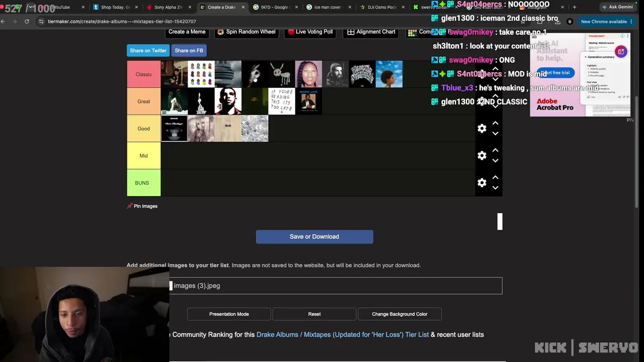Select More Life album cover
Viewport: 644px width, 362px height.
308,102
